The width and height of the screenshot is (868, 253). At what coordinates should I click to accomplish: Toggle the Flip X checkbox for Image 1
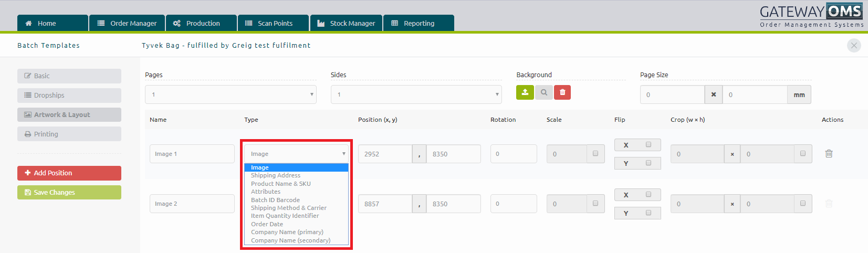tap(649, 144)
